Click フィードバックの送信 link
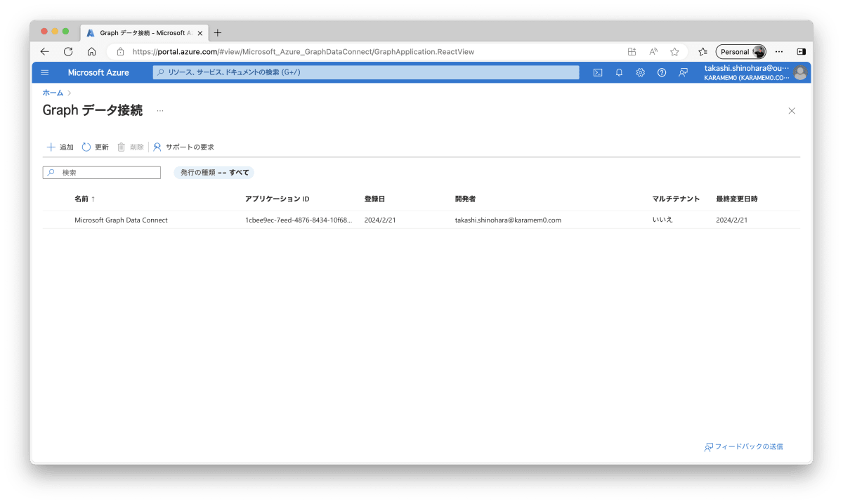843x504 pixels. pyautogui.click(x=744, y=446)
